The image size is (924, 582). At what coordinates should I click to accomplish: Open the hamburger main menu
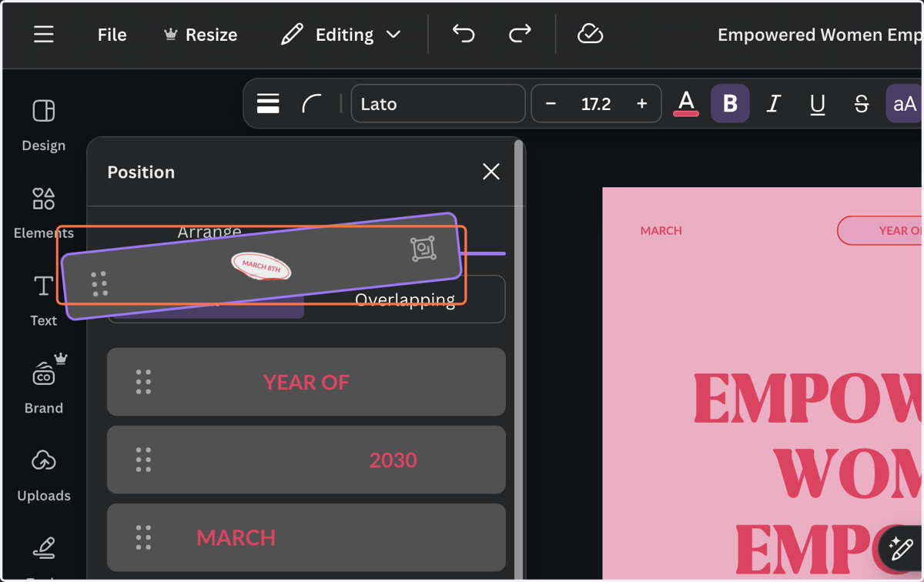[44, 35]
